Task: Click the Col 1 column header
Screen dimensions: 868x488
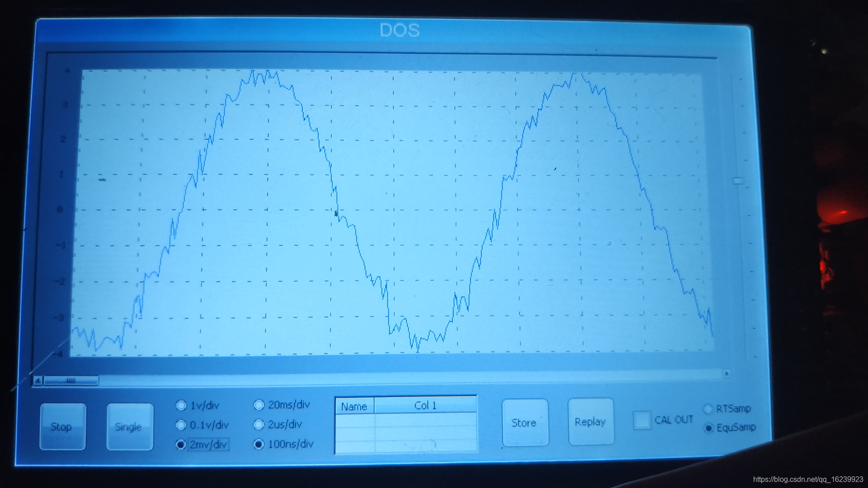Action: tap(425, 405)
